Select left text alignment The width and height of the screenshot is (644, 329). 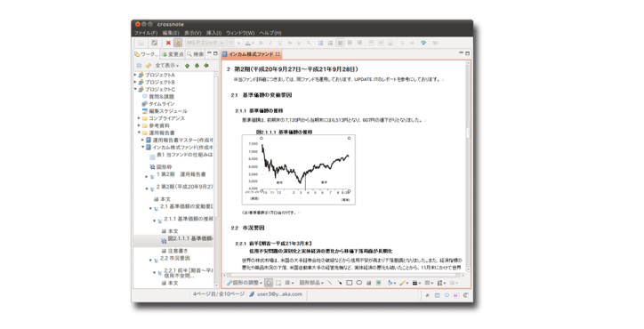[x=340, y=43]
